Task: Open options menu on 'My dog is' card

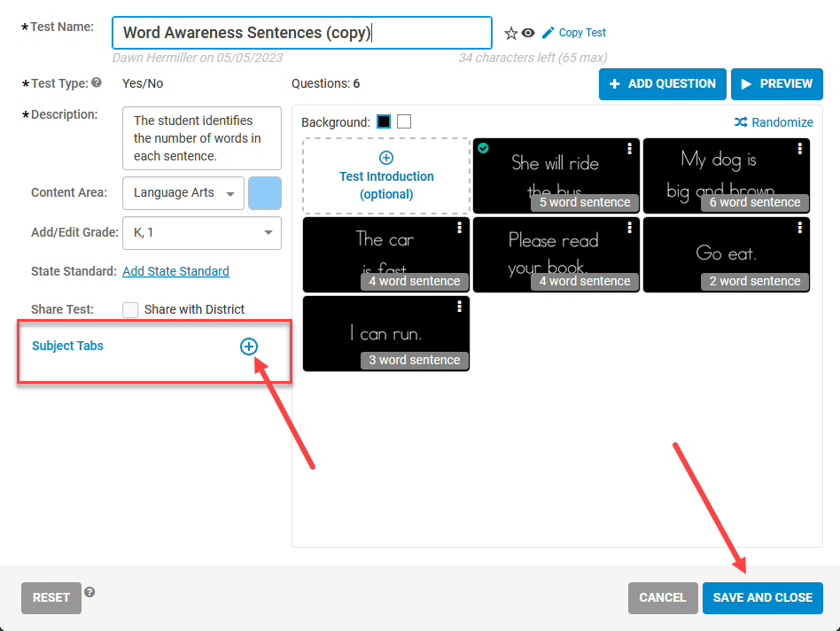Action: pos(800,148)
